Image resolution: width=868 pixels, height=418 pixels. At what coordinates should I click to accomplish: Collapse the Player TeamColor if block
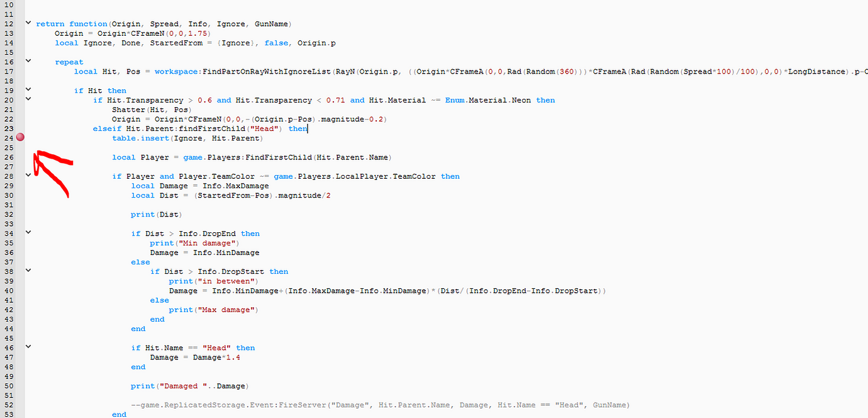28,176
